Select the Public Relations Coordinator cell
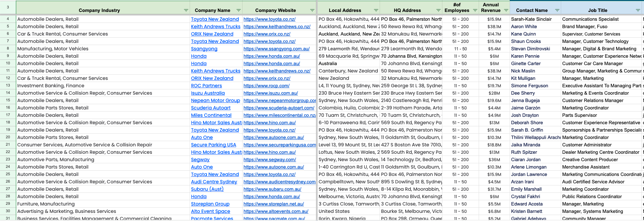The width and height of the screenshot is (644, 221). (602, 197)
